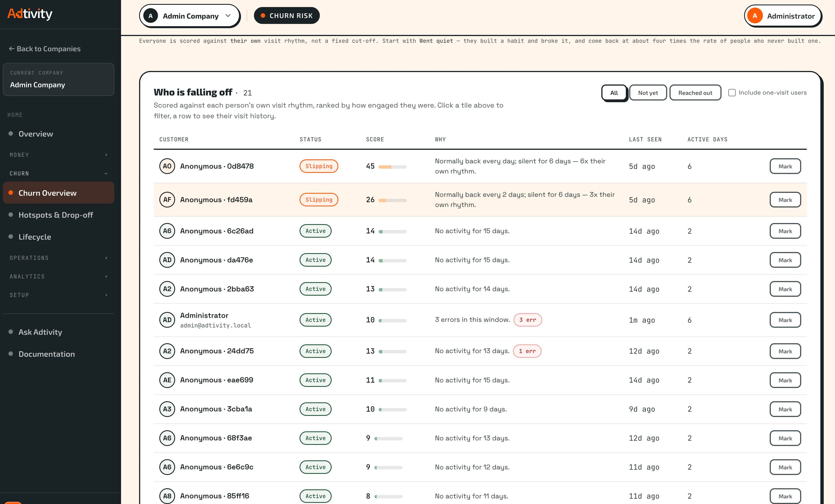835x504 pixels.
Task: Click the A3 avatar for Anonymous 3cba1a
Action: click(x=167, y=409)
